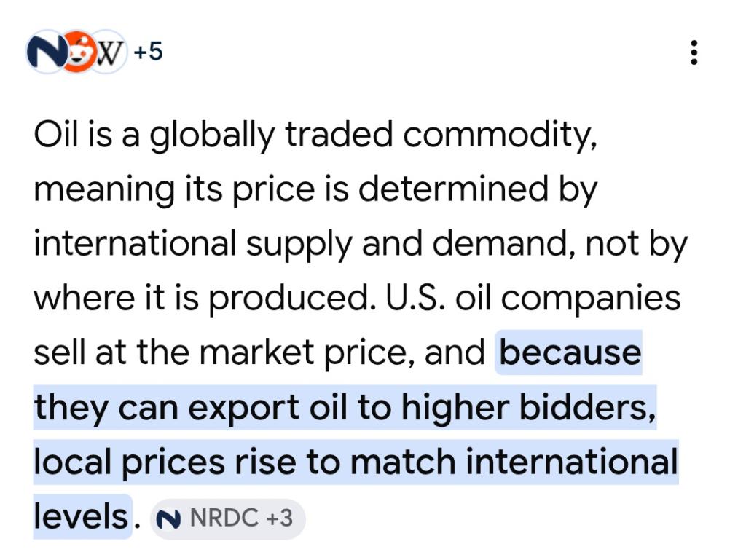Click the NRDC logo inside the citation chip

(169, 518)
